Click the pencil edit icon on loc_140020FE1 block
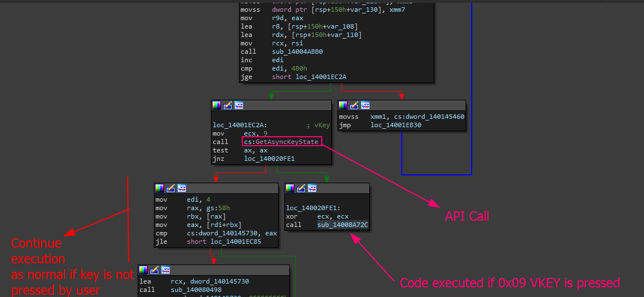 (x=301, y=188)
